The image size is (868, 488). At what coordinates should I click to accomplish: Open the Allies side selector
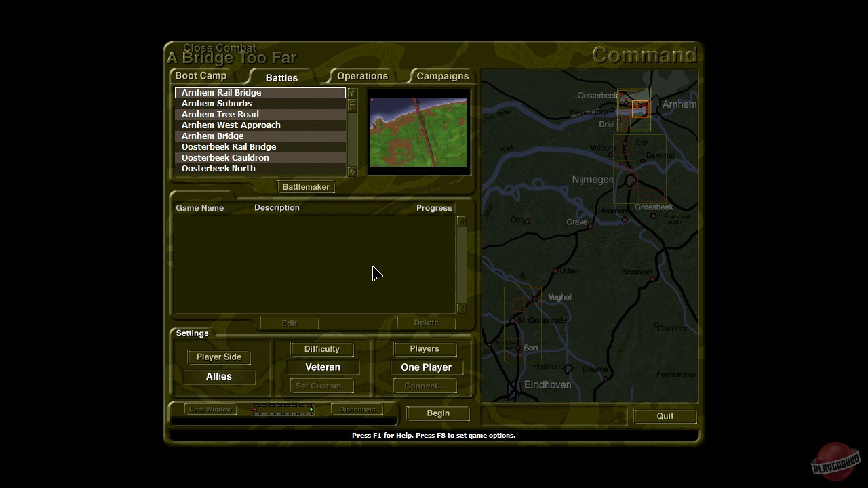218,377
